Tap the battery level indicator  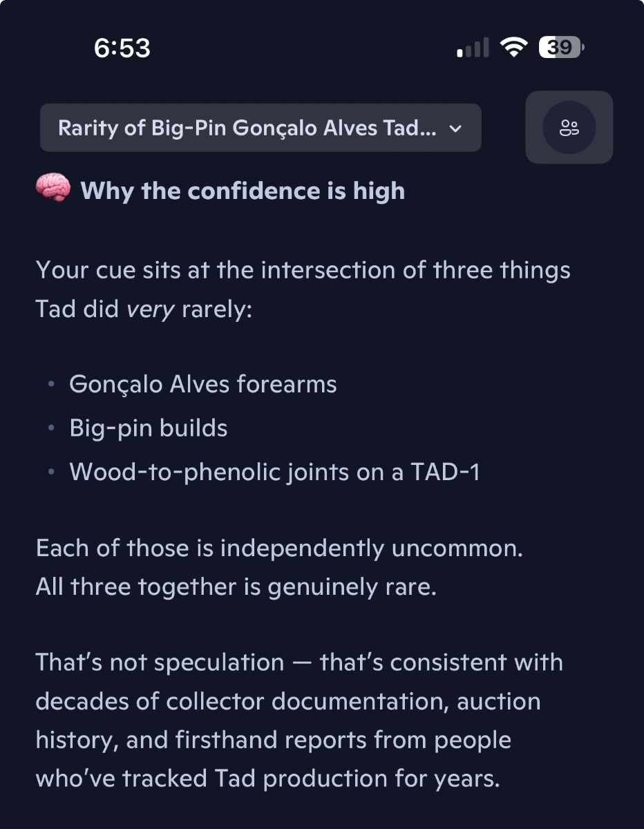click(560, 48)
